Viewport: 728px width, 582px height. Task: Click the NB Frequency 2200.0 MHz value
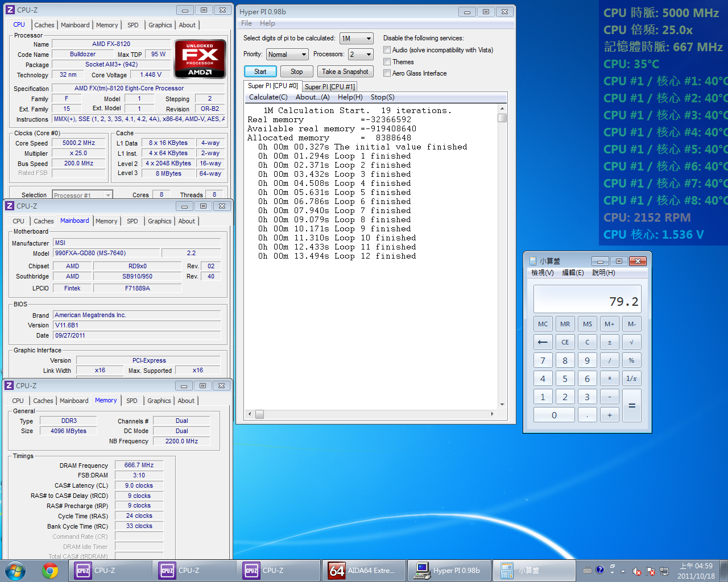coord(181,441)
